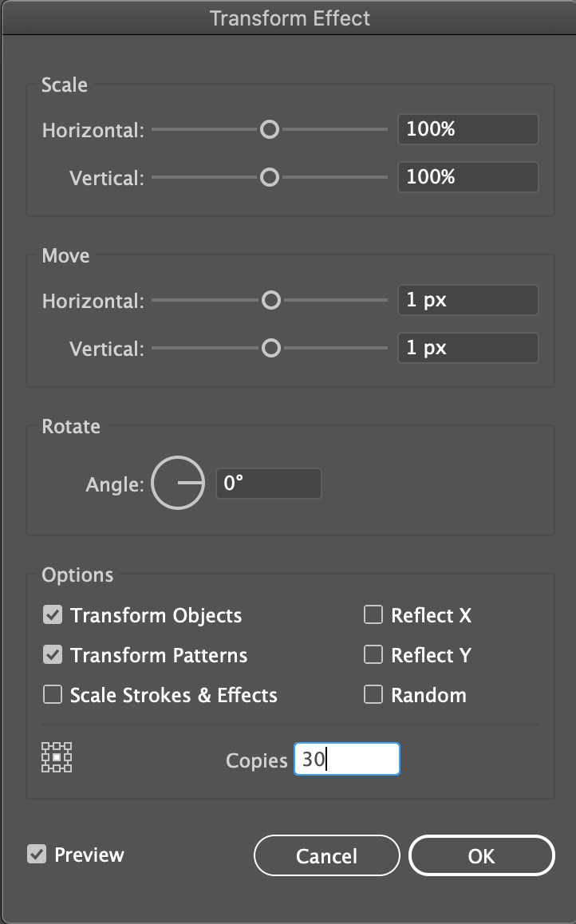Click the rotate angle dial control

coord(177,483)
